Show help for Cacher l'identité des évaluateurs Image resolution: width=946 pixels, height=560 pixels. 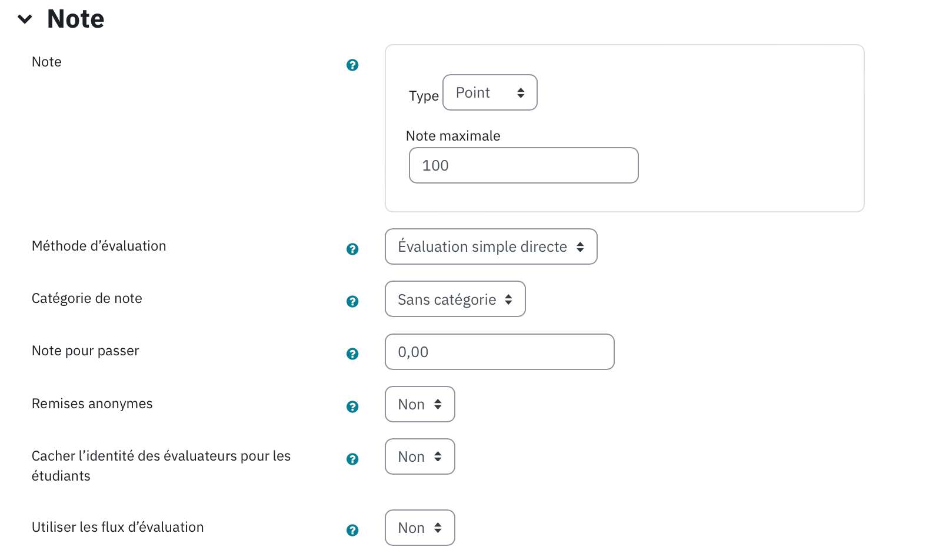[x=352, y=459]
